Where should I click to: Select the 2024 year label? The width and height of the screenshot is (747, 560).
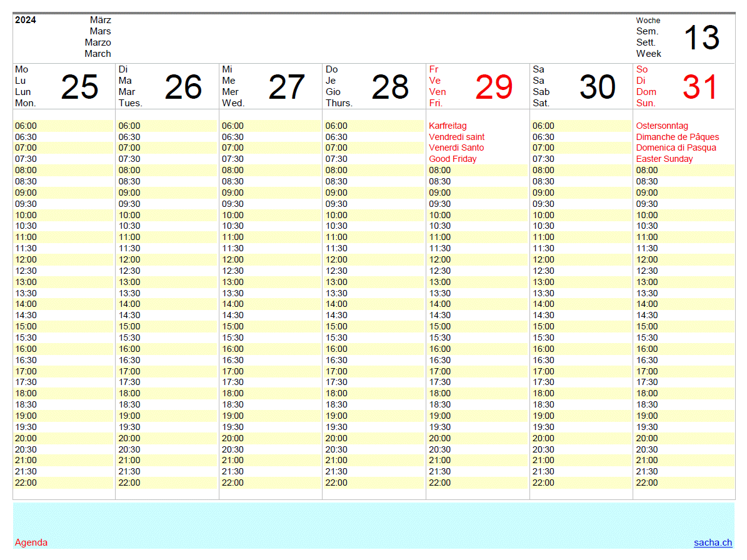pyautogui.click(x=25, y=20)
